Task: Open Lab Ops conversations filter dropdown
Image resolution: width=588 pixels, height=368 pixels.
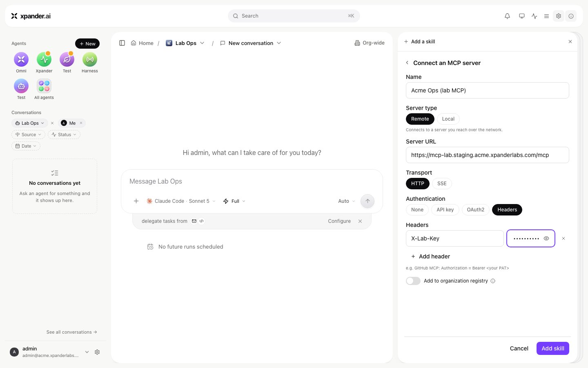Action: 30,123
